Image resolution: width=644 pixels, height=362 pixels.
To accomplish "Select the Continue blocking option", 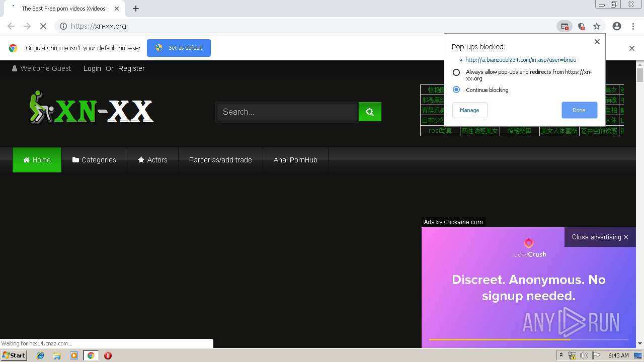I will [x=456, y=89].
